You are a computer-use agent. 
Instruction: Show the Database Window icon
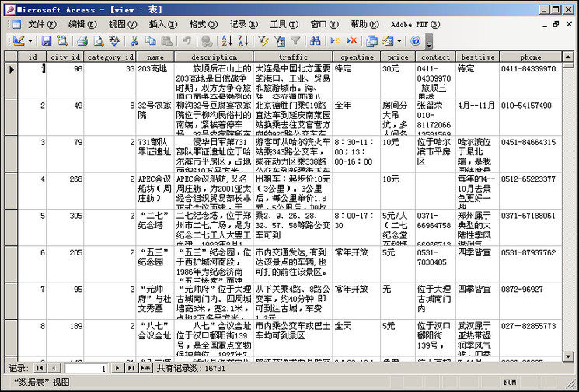coord(371,41)
